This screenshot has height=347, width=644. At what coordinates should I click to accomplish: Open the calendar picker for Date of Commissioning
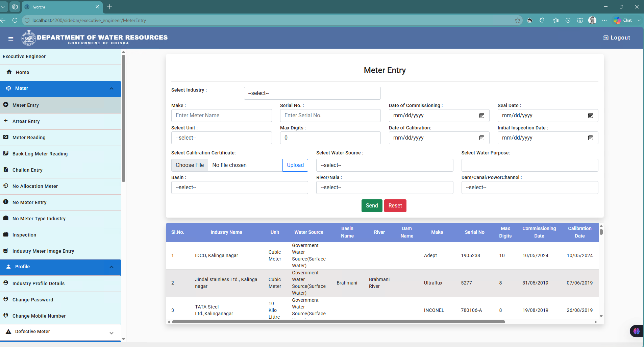click(482, 116)
